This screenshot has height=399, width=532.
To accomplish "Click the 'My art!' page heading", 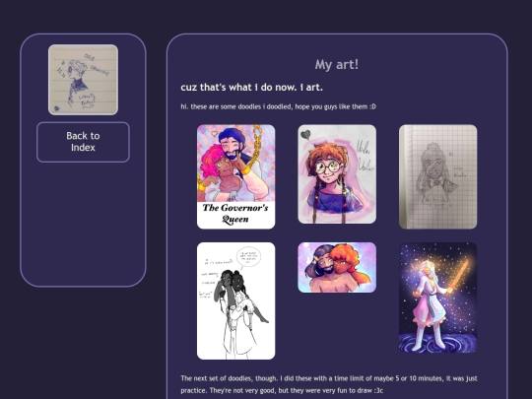I will coord(337,64).
